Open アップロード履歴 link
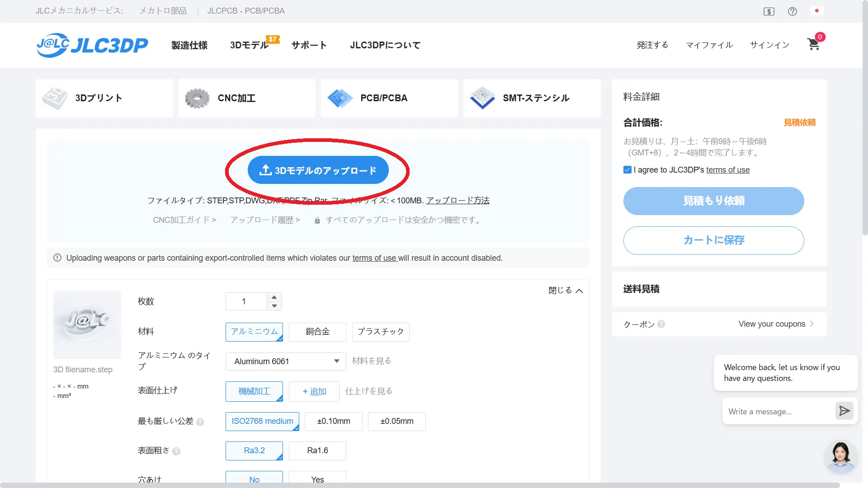Screen dimensions: 868x488 (x=265, y=220)
